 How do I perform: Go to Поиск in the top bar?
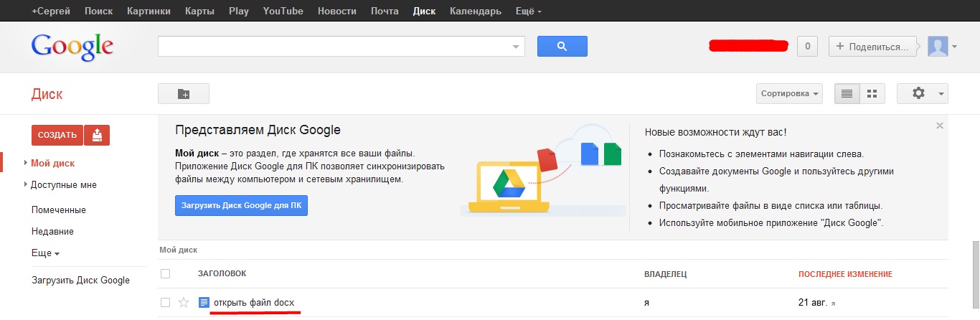pos(98,11)
